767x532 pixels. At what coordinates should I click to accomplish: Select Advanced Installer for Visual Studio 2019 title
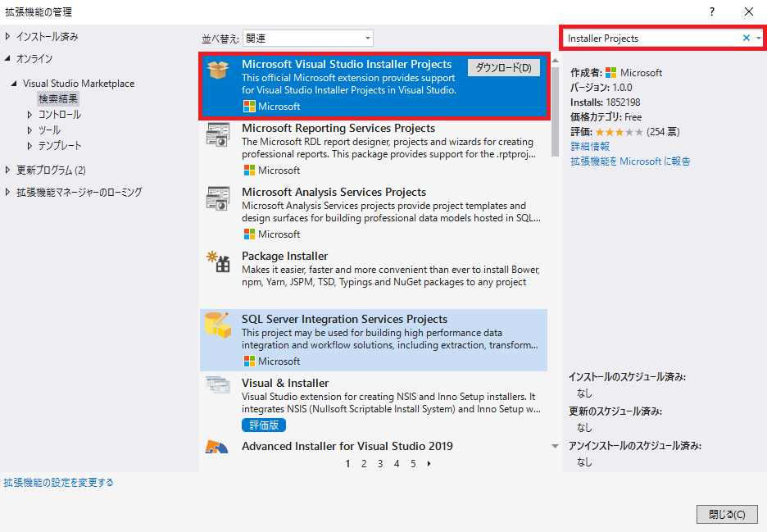(x=347, y=447)
